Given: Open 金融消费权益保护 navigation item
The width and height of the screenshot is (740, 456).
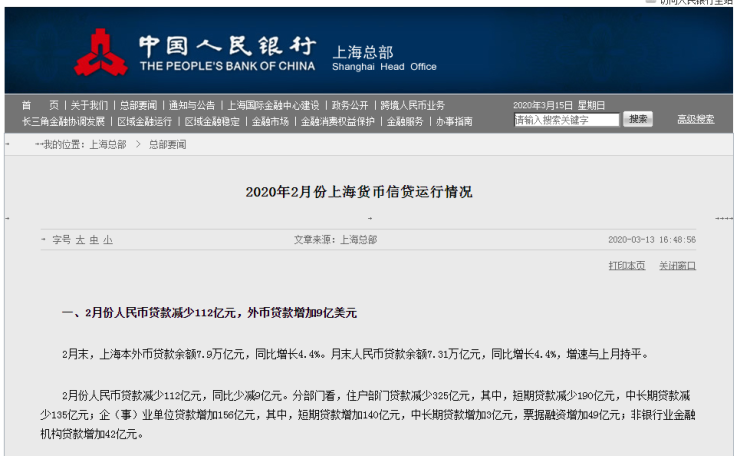Looking at the screenshot, I should [x=338, y=121].
